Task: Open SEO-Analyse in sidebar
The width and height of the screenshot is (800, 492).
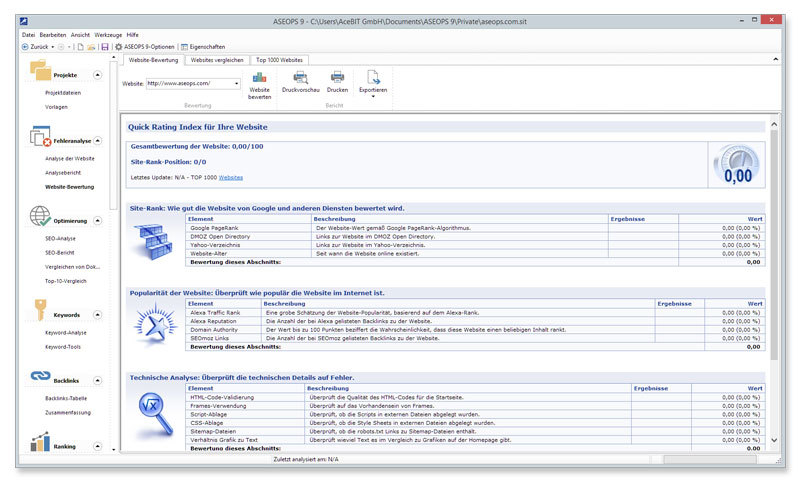Action: pos(60,239)
